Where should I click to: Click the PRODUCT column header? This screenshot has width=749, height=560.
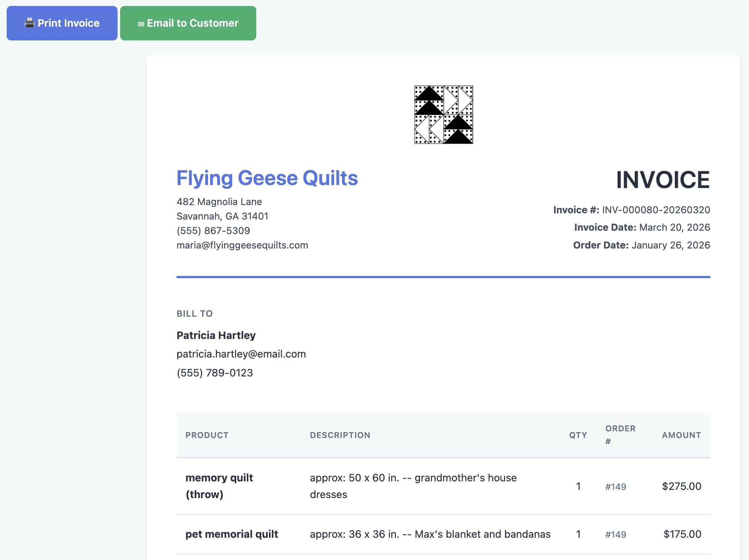click(207, 435)
